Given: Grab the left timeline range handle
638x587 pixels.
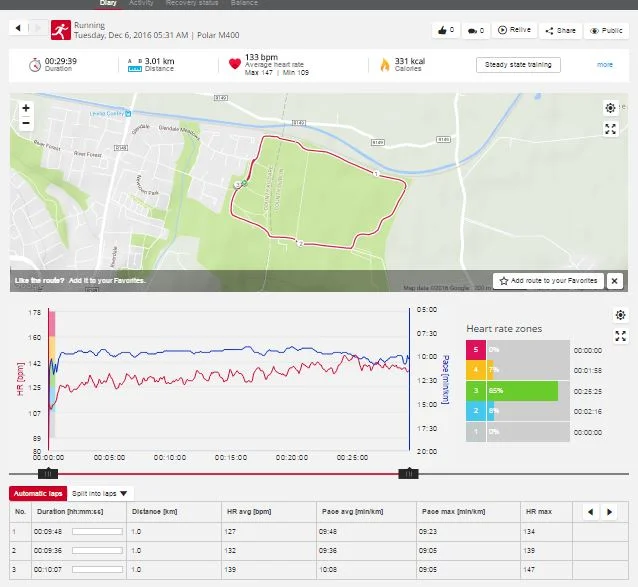Looking at the screenshot, I should [46, 473].
